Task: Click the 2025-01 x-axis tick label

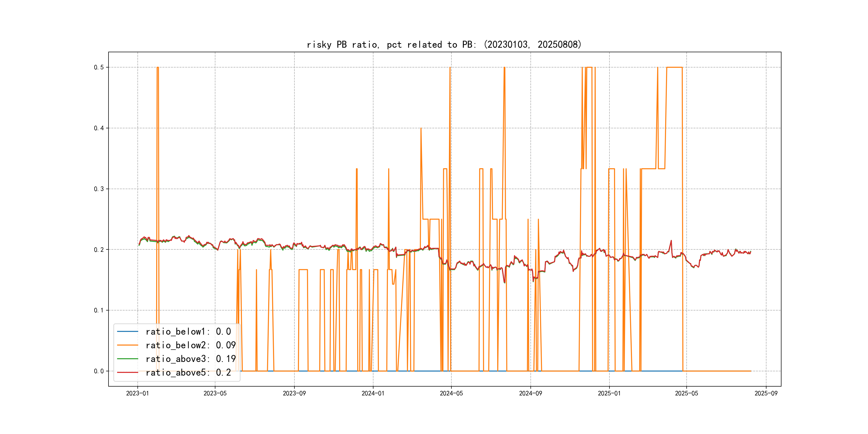Action: [609, 393]
